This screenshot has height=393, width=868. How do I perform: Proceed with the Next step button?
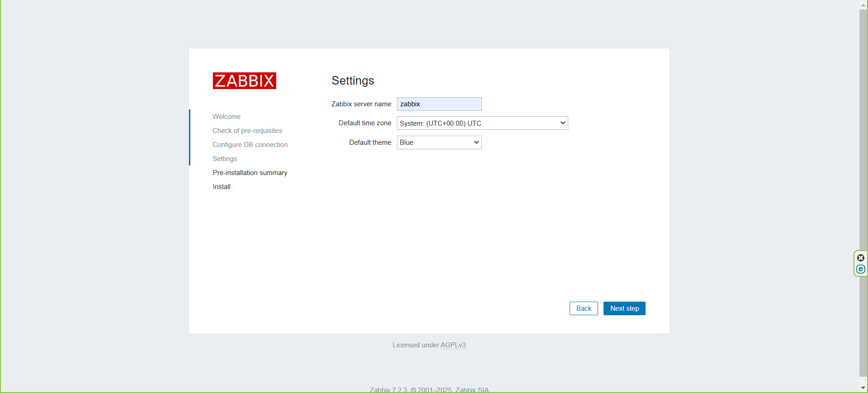pos(624,308)
